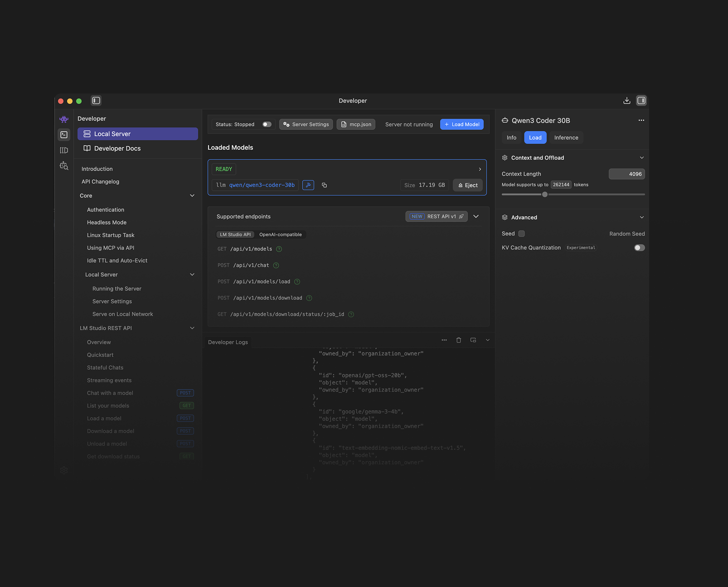Image resolution: width=728 pixels, height=587 pixels.
Task: Click the wrench icon next to qwen3-coder-30b
Action: click(308, 185)
